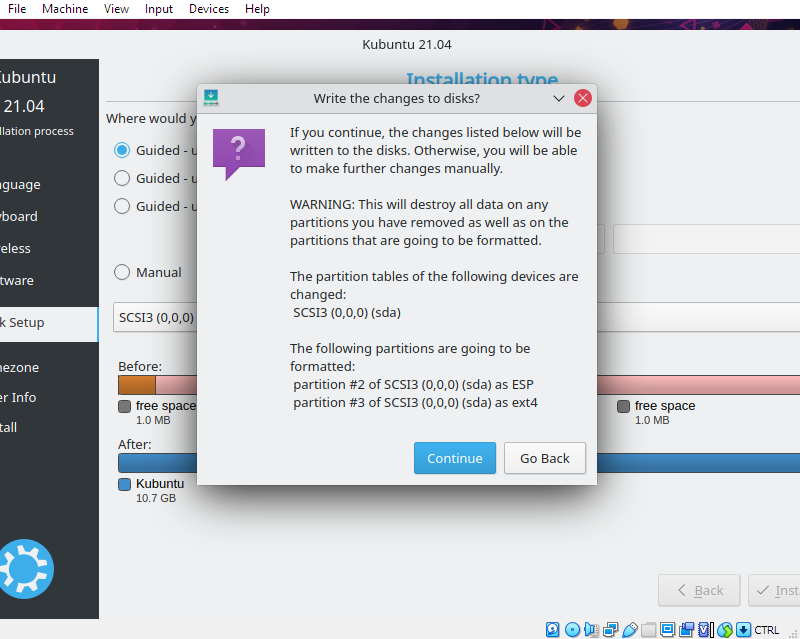The image size is (800, 639).
Task: Click the 'WARNING: This will destroy all data' line
Action: [x=419, y=204]
